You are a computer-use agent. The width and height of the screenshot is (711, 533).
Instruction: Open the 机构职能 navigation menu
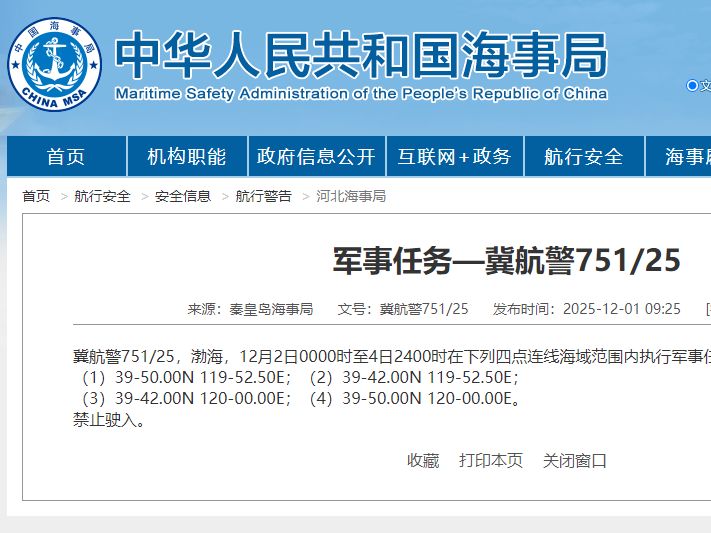click(187, 157)
